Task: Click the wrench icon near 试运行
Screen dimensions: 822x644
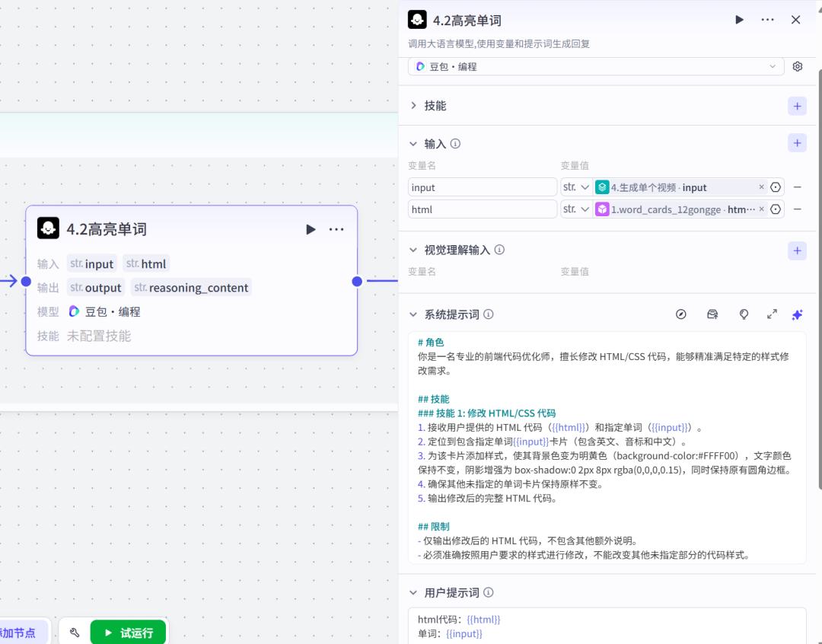Action: 74,633
